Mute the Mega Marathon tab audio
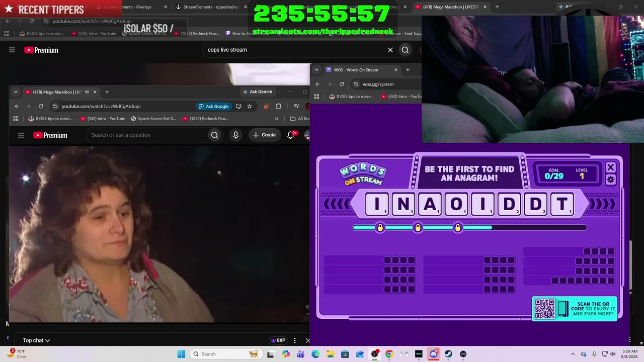644x362 pixels. point(87,92)
